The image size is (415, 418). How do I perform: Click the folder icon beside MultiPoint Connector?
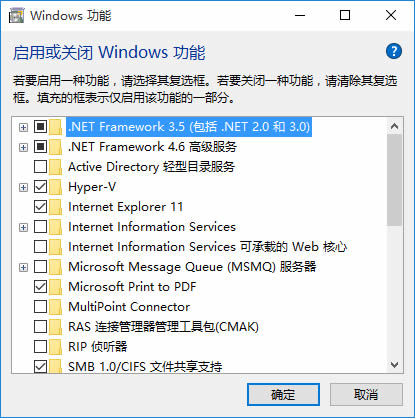coord(55,307)
